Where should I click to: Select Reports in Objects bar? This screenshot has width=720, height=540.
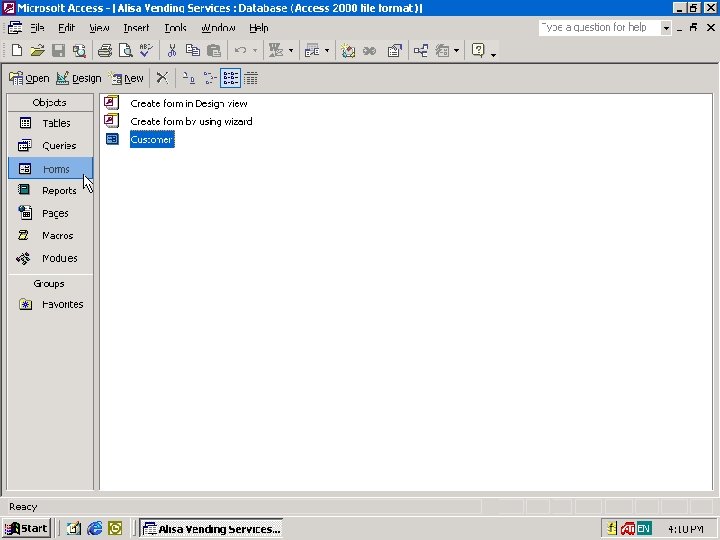(x=50, y=191)
